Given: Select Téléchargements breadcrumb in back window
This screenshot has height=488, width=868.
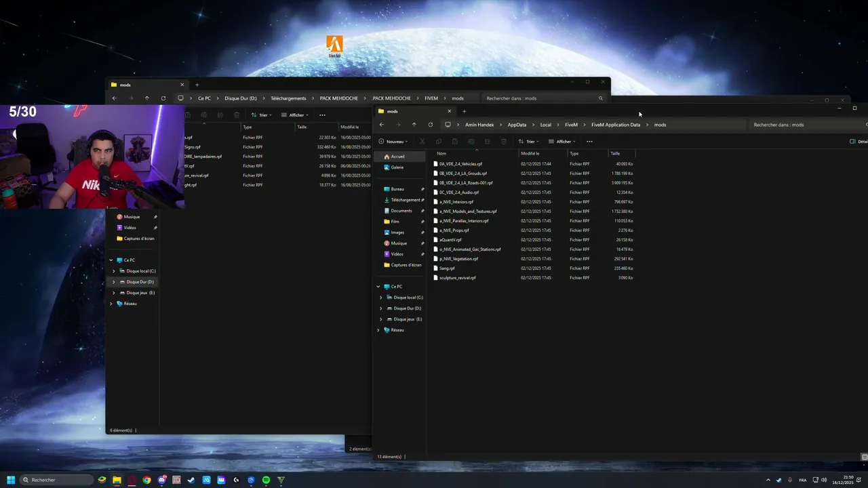Looking at the screenshot, I should [x=288, y=98].
